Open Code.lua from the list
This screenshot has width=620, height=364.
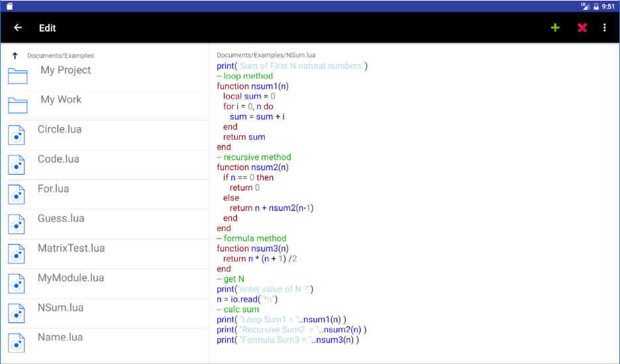pos(58,159)
